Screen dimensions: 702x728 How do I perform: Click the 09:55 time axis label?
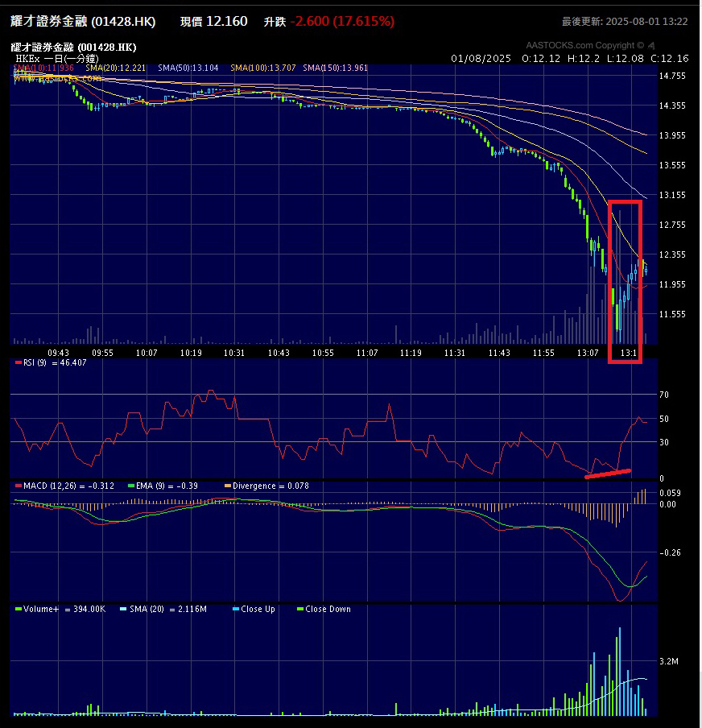tap(102, 353)
